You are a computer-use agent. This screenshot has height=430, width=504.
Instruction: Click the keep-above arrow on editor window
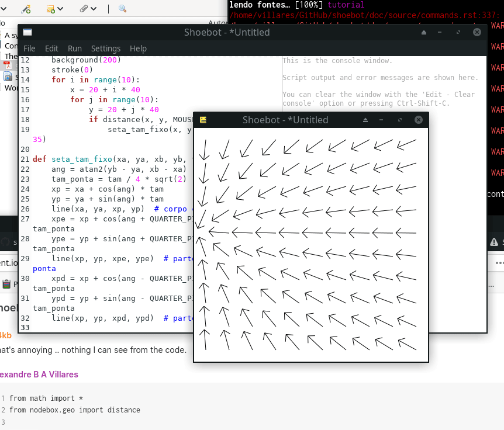coord(423,33)
